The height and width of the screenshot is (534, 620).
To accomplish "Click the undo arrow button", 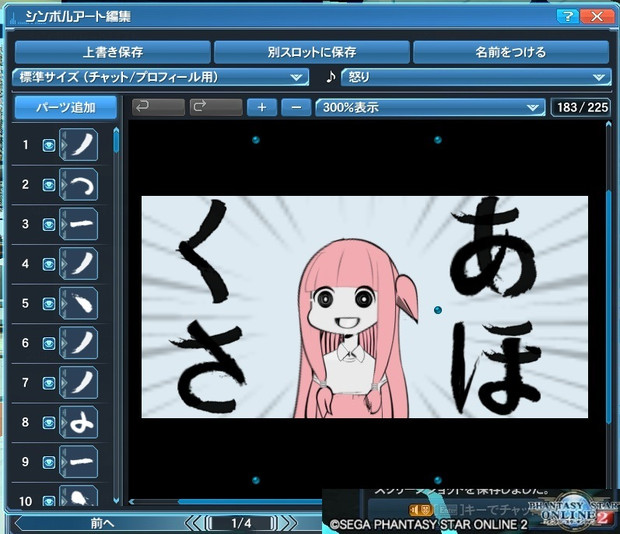I will 157,107.
